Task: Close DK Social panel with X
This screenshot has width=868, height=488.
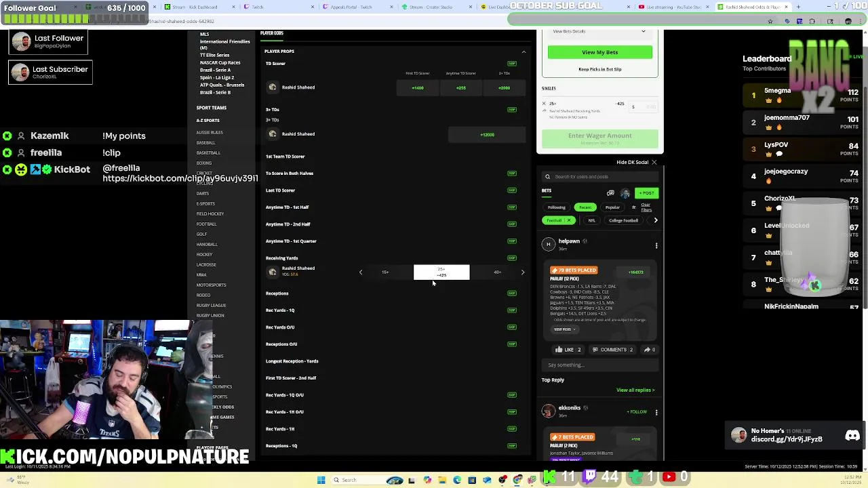Action: (x=654, y=163)
